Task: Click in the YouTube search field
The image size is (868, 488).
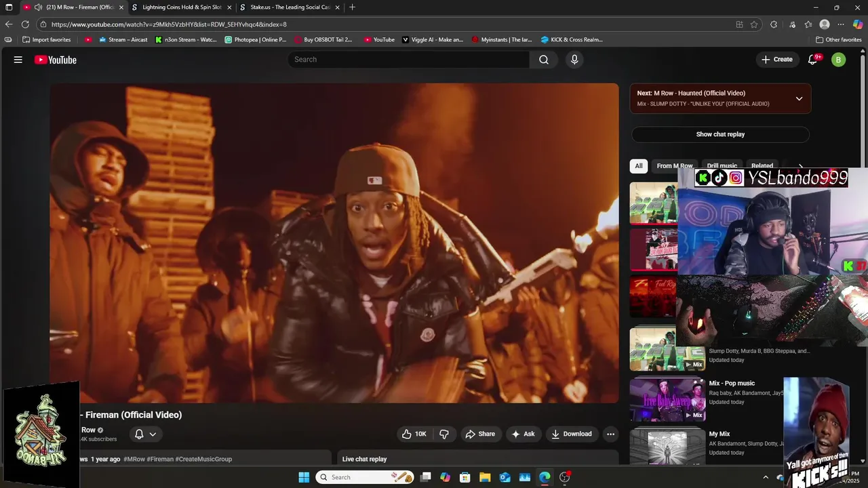Action: click(409, 60)
